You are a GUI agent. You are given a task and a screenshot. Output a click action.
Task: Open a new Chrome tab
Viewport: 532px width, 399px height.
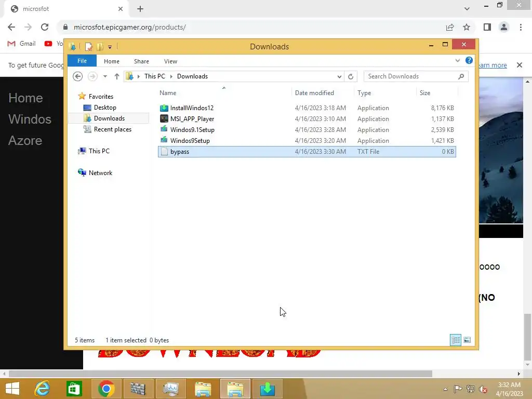(x=140, y=9)
